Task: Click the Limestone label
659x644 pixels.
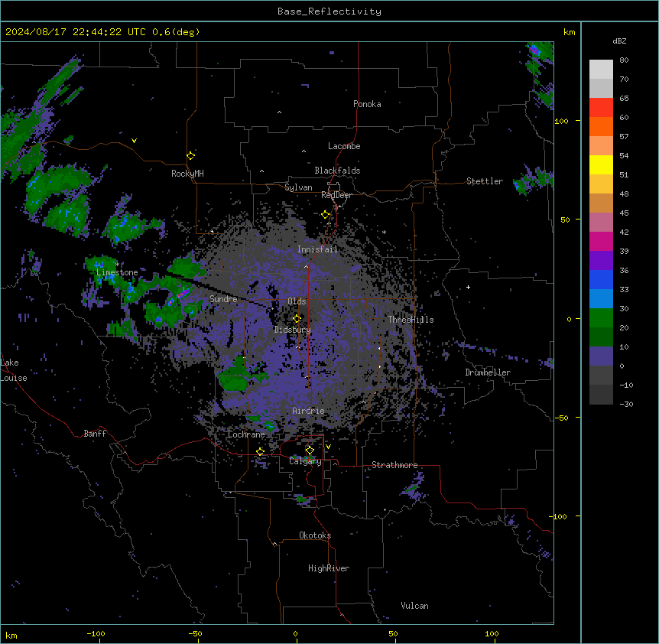Action: click(x=117, y=272)
